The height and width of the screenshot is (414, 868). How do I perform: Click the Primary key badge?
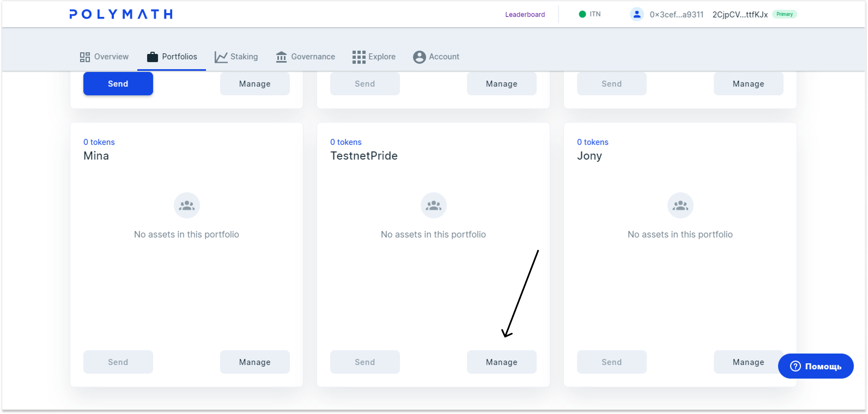click(784, 14)
